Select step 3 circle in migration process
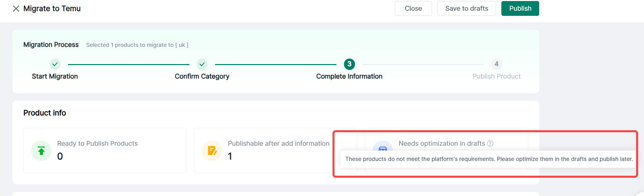Viewport: 644px width, 196px height. pos(349,64)
